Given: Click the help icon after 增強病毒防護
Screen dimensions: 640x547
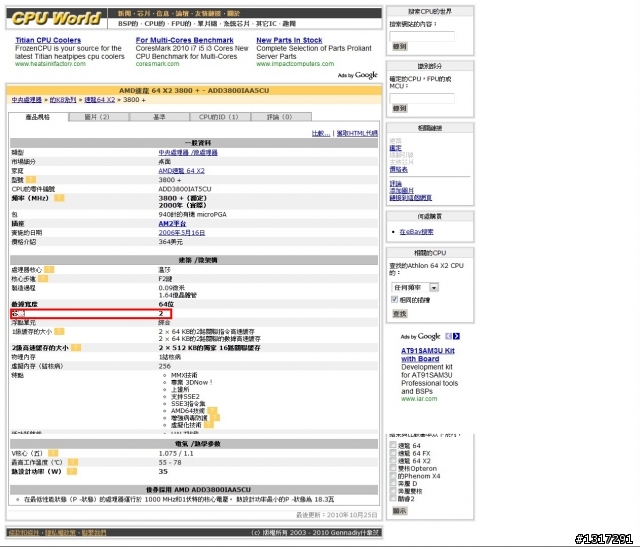Looking at the screenshot, I should pyautogui.click(x=215, y=418).
